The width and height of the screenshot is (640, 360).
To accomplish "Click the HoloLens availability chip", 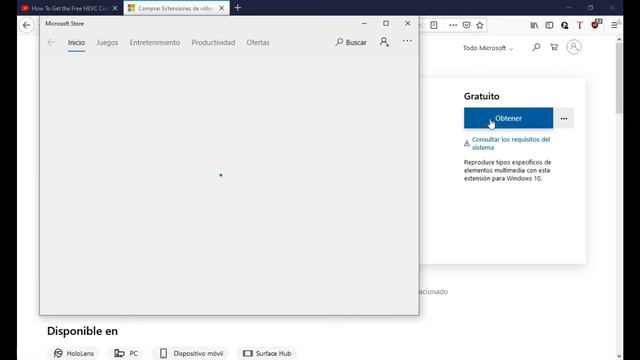I will coord(74,353).
